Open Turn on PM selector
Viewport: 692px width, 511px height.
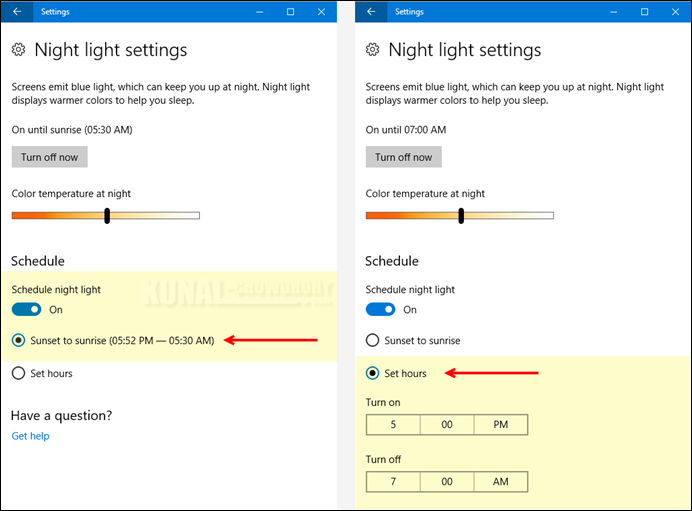click(500, 425)
